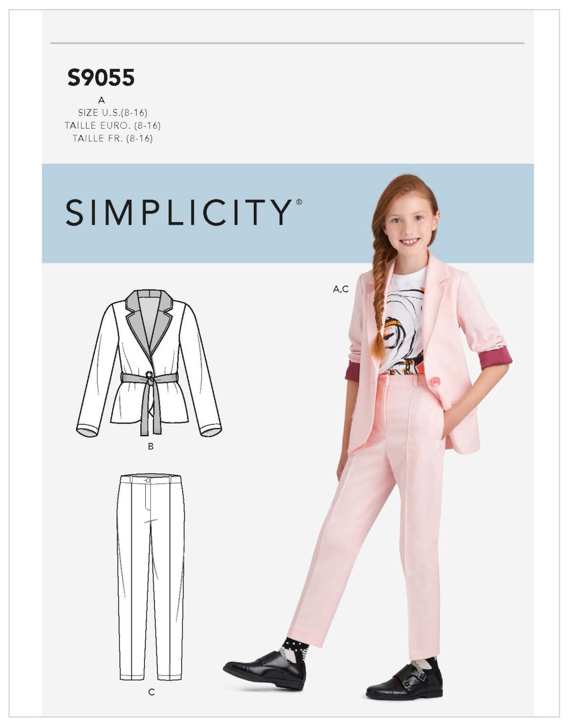Click the letter A above size text

[102, 100]
